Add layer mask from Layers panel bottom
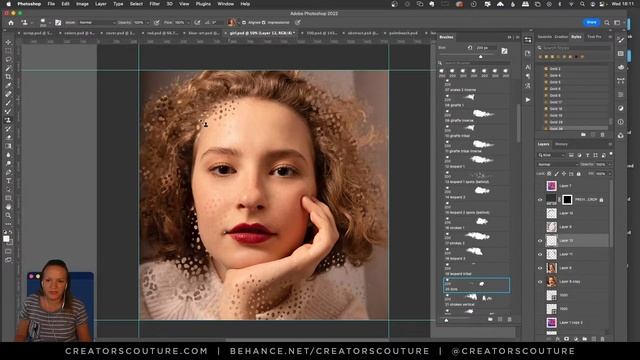Screen dimensions: 640x360 point(567,339)
